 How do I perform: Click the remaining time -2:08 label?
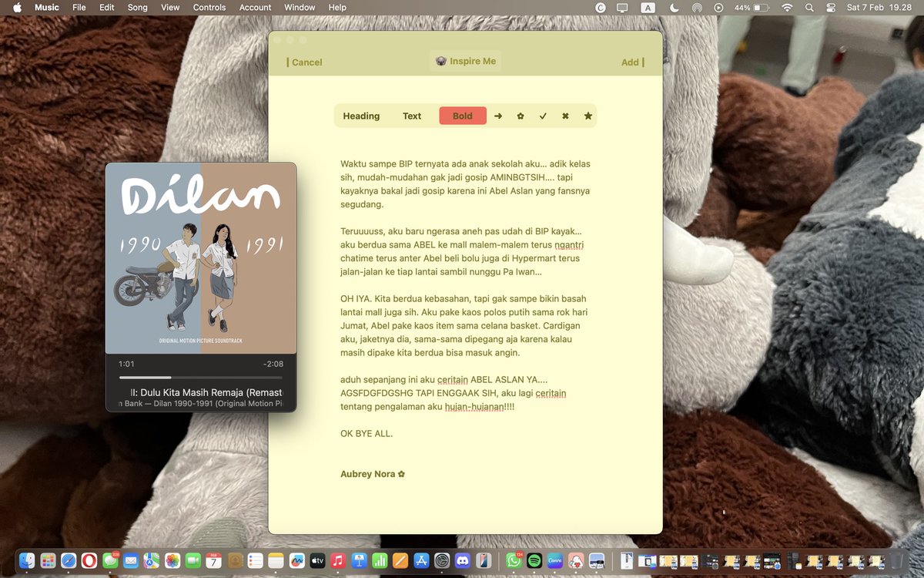[x=273, y=364]
